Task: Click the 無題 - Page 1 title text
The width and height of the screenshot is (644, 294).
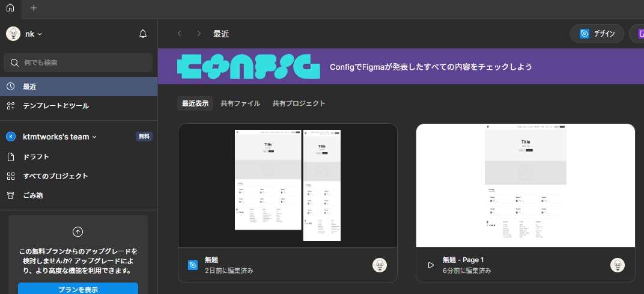Action: pyautogui.click(x=463, y=260)
